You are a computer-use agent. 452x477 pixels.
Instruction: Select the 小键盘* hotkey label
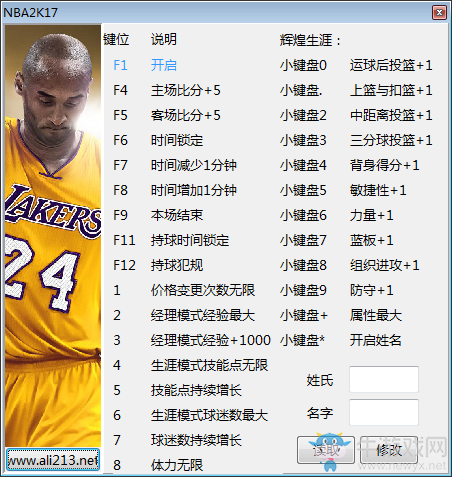[x=302, y=340]
